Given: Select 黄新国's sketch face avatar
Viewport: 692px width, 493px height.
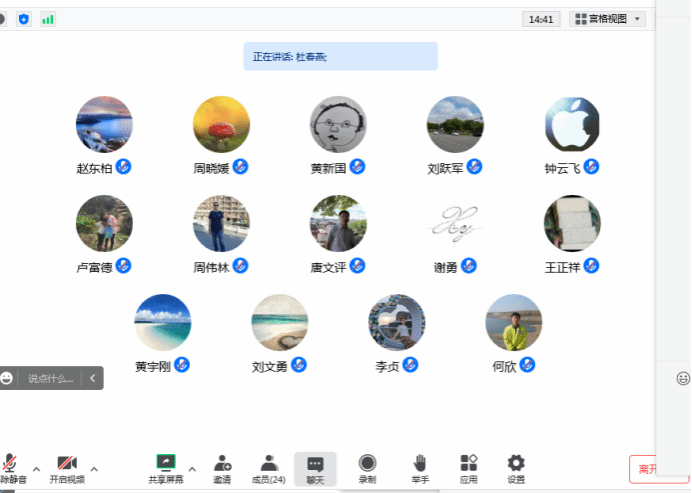Looking at the screenshot, I should click(x=338, y=124).
